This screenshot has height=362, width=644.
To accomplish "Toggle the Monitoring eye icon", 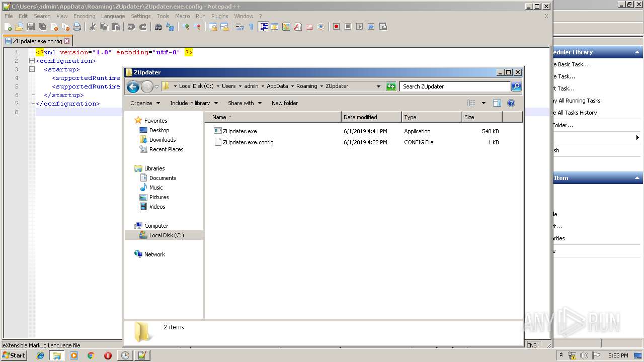I will pyautogui.click(x=321, y=27).
